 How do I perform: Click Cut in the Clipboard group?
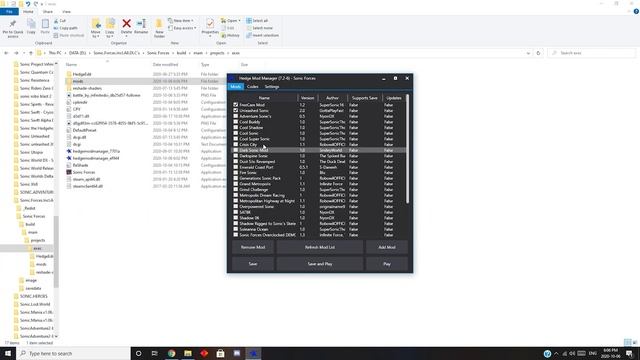pos(60,20)
